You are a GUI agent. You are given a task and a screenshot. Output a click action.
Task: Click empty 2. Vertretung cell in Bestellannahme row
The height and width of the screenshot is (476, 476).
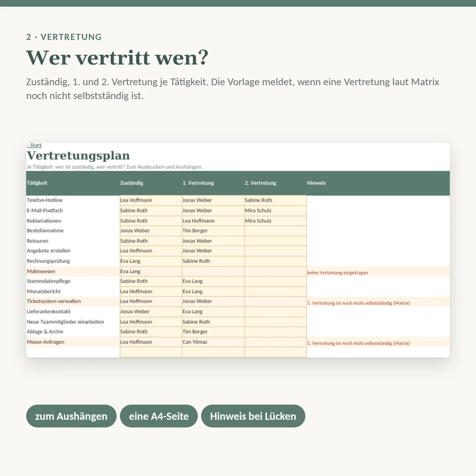coord(275,230)
